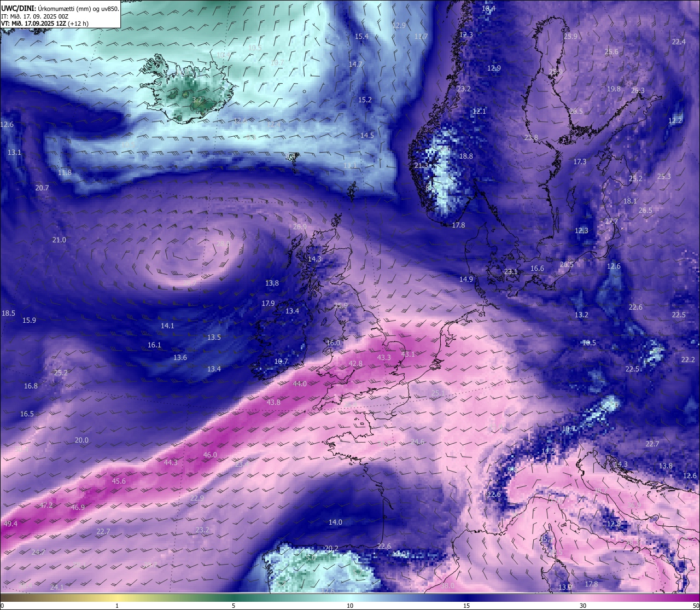Click the 27.7 value label
Screen dimensions: 700x610
click(x=611, y=221)
